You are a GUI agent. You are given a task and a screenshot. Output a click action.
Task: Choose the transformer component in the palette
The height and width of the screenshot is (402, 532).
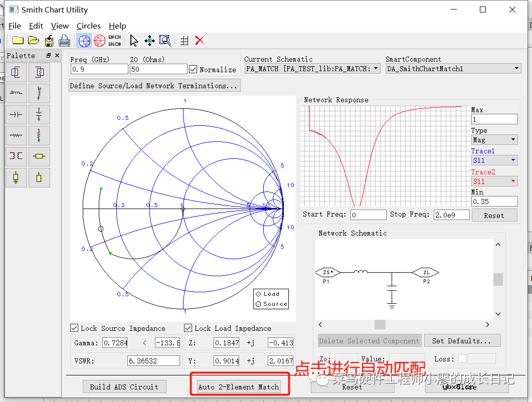[16, 156]
